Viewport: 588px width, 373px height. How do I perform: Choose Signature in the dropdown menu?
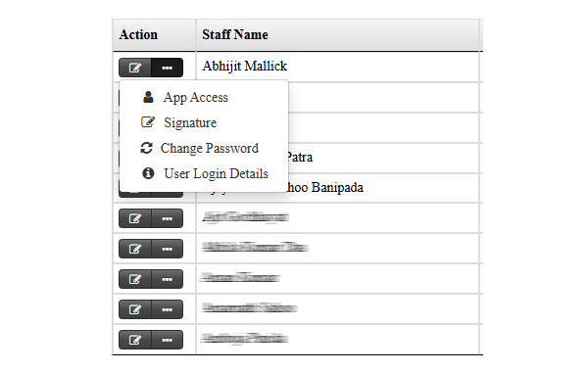190,122
